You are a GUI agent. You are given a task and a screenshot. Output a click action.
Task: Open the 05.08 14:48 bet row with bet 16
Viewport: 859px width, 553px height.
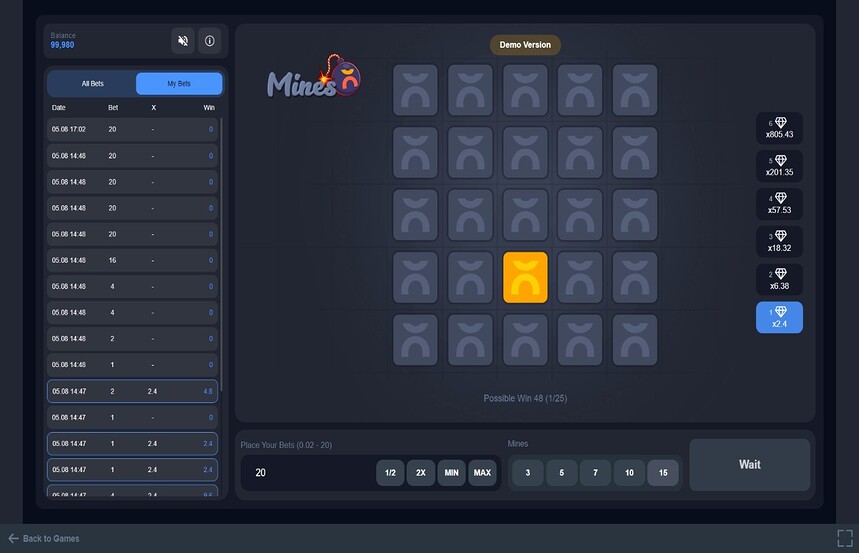(x=132, y=260)
